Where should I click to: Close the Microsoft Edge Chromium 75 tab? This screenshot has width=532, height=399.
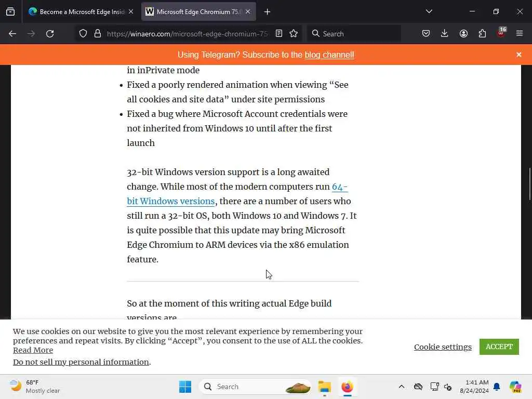[x=248, y=11]
